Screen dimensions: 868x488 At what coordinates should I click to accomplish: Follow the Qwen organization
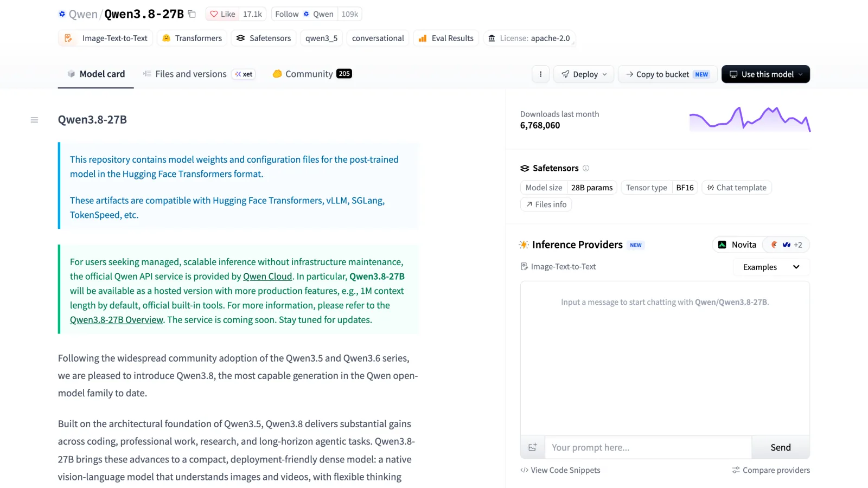pyautogui.click(x=304, y=14)
